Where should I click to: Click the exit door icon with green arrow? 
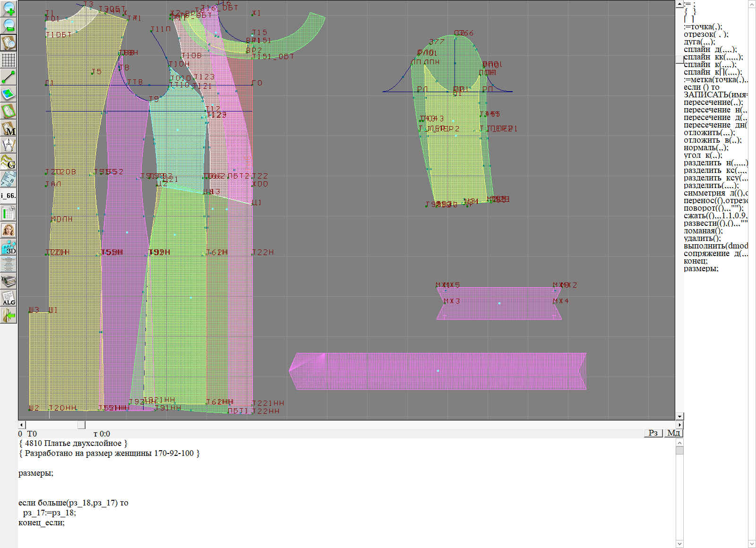[x=9, y=315]
